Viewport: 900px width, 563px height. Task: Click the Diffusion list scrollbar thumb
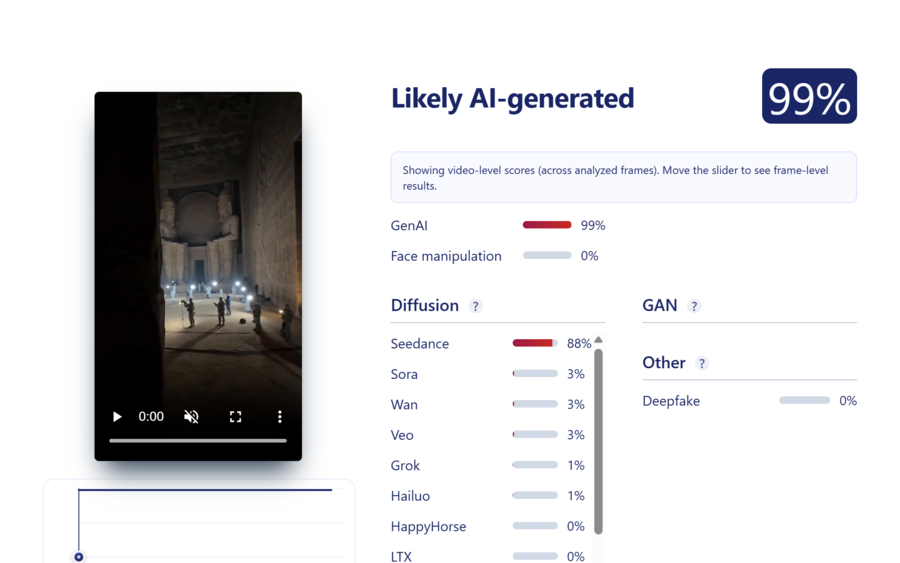pos(599,442)
